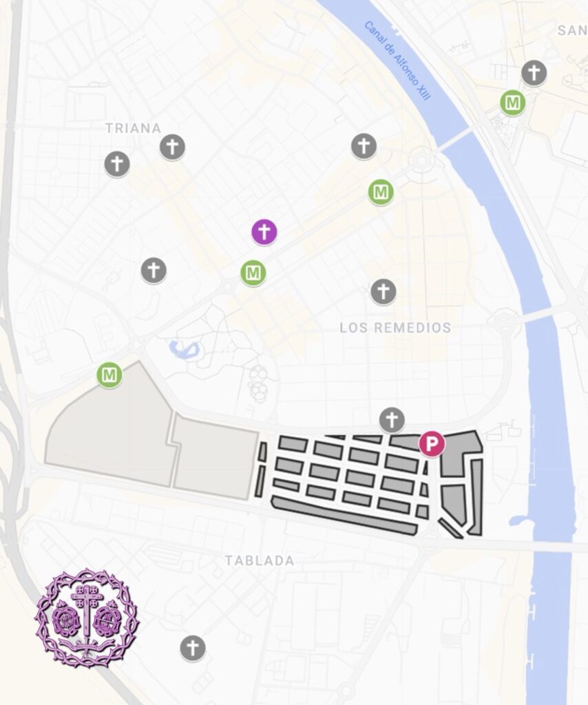Select the church marker beside the Triana label
The width and height of the screenshot is (588, 705).
click(173, 147)
